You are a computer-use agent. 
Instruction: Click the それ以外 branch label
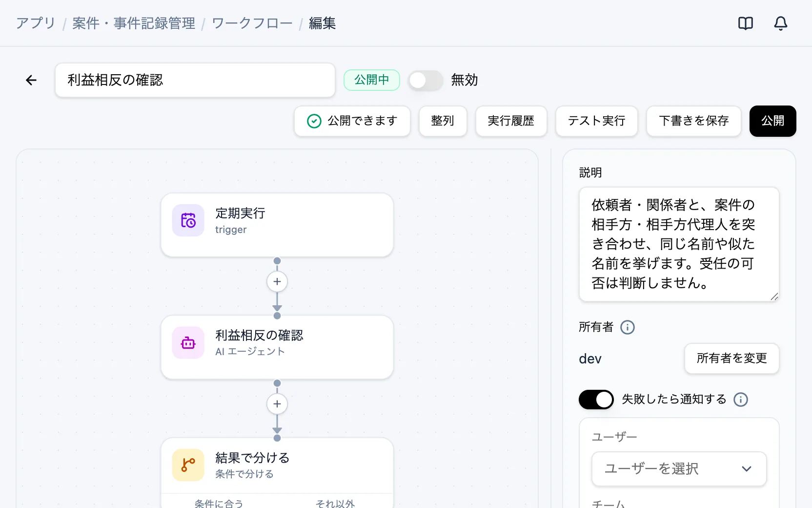pyautogui.click(x=335, y=503)
